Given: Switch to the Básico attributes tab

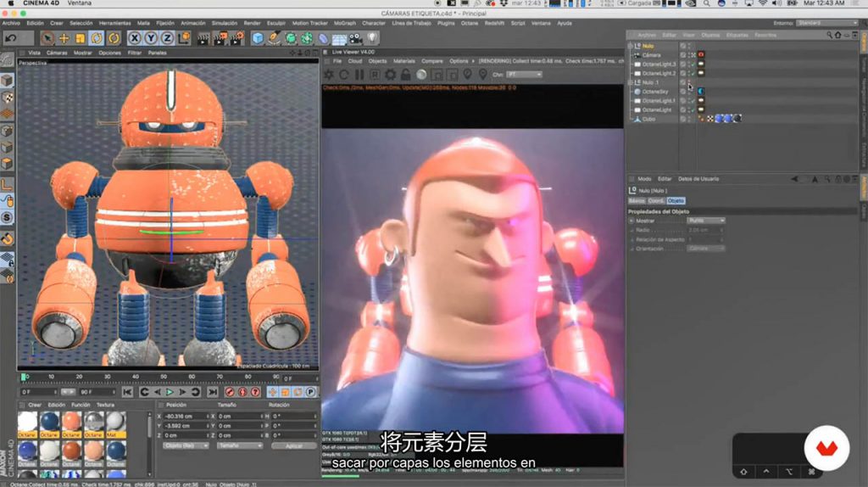Looking at the screenshot, I should point(637,200).
